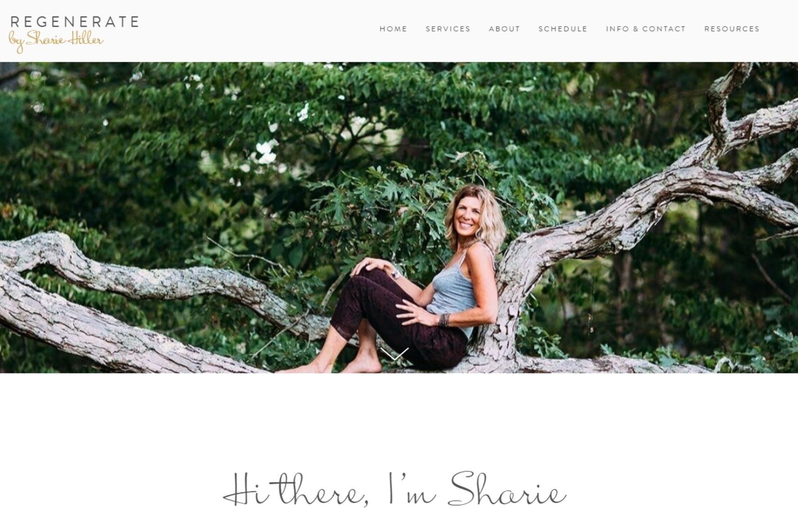Click the 'Hi there, I'm Sharie' heading
Screen dimensions: 798x532
pos(395,489)
